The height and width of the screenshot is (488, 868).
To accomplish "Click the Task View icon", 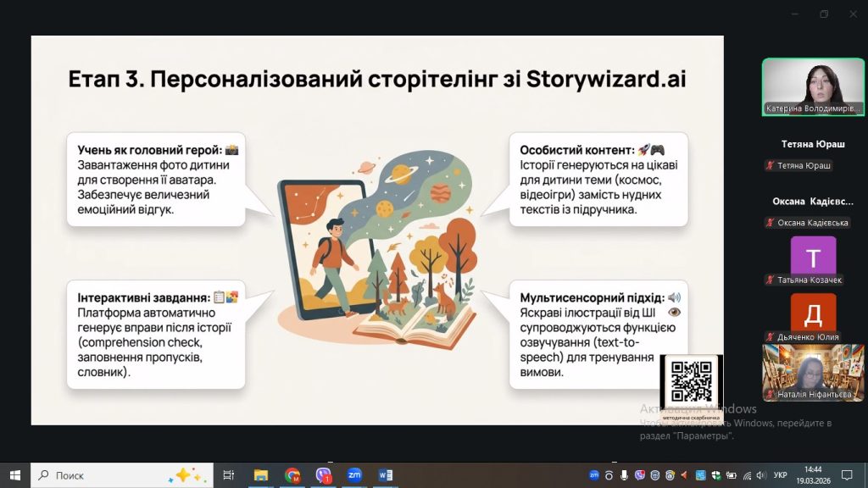I will 228,475.
